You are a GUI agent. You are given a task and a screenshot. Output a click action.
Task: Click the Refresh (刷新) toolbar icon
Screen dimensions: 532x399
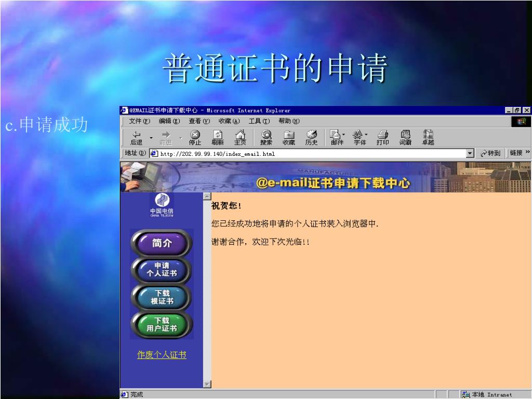coord(218,138)
